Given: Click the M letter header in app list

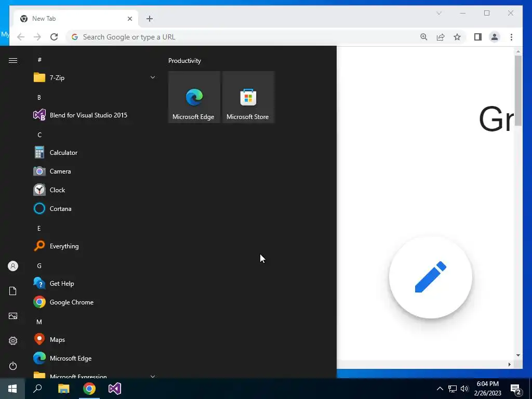Looking at the screenshot, I should click(x=39, y=322).
